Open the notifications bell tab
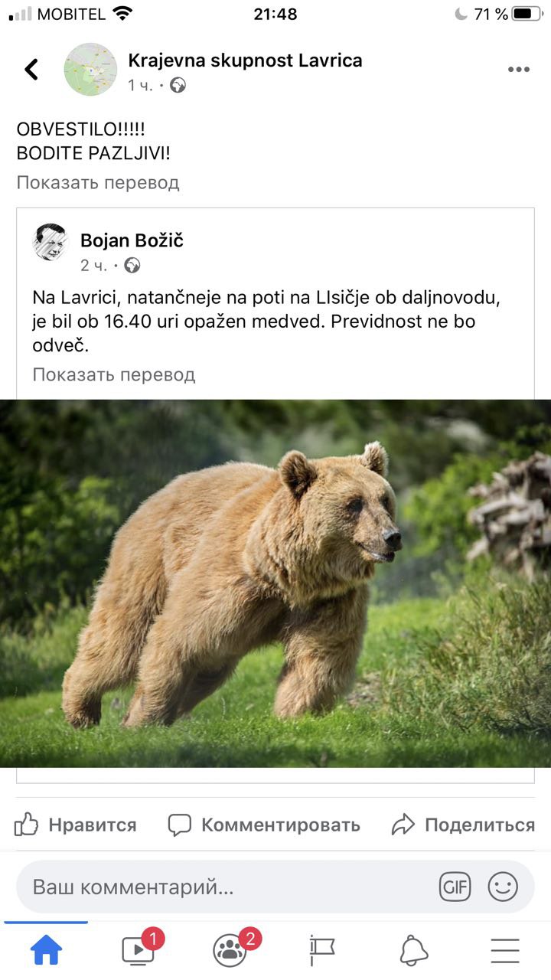This screenshot has height=980, width=551. pos(414,950)
